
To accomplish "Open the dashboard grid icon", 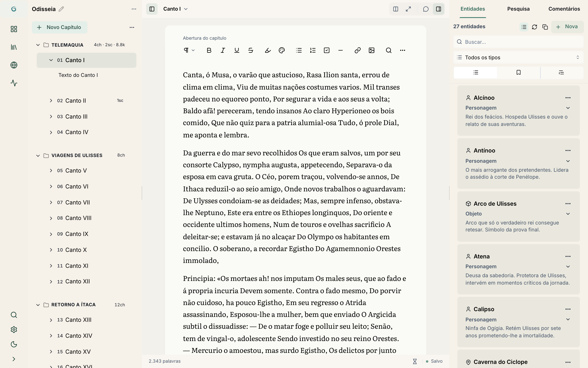I will (14, 29).
